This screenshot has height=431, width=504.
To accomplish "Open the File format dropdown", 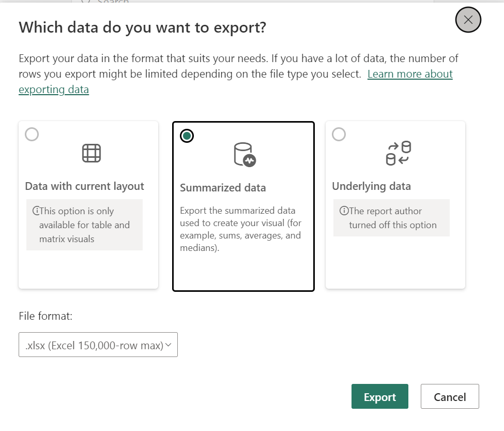I will [x=98, y=345].
